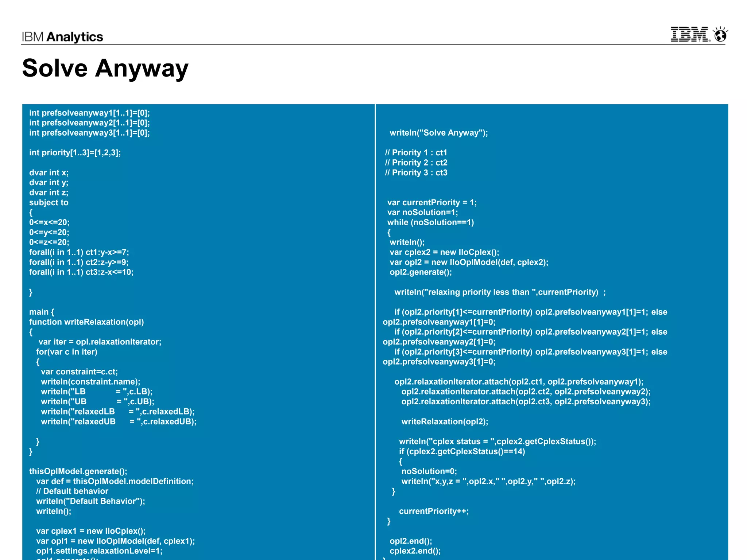Click the 'int priority[1..3]=[1,2,3];' line
Image resolution: width=747 pixels, height=560 pixels.
tap(75, 153)
